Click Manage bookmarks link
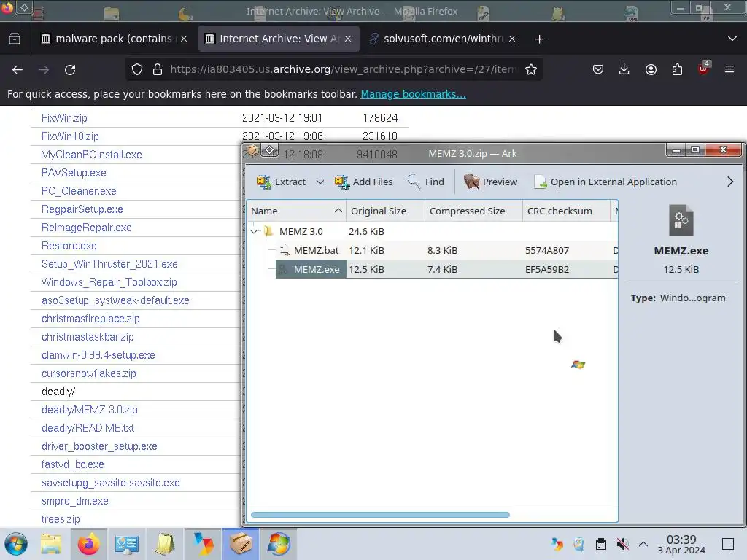Screen dimensions: 747x560 click(413, 94)
